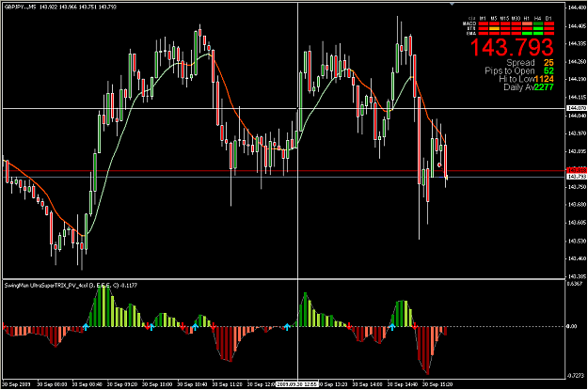588x390 pixels.
Task: Click the M5 timeframe column header
Action: (494, 19)
